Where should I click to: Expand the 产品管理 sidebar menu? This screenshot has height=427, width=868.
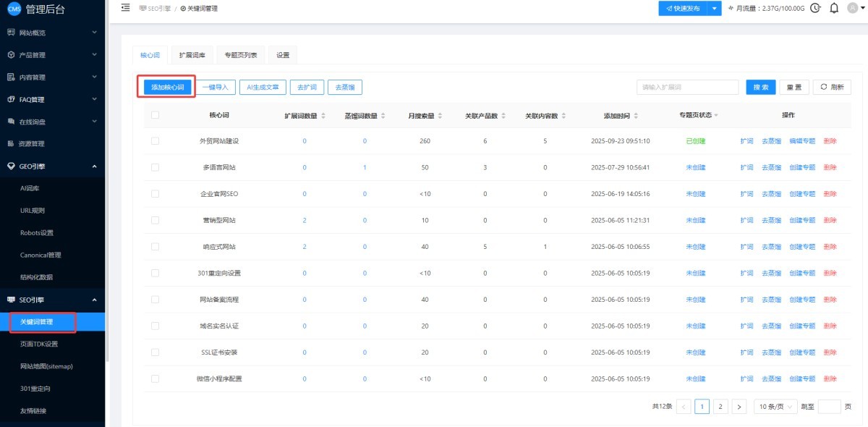tap(52, 55)
